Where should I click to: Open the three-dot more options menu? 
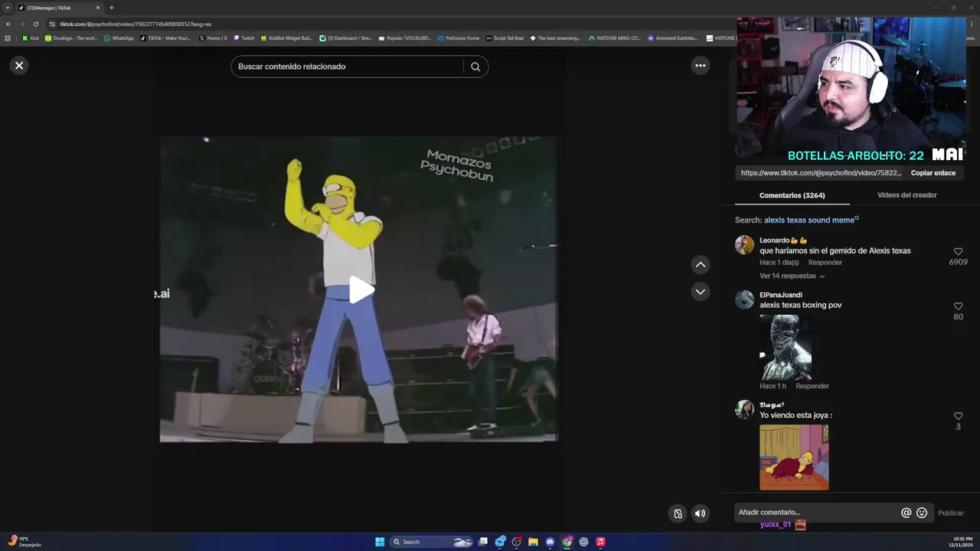pyautogui.click(x=700, y=66)
